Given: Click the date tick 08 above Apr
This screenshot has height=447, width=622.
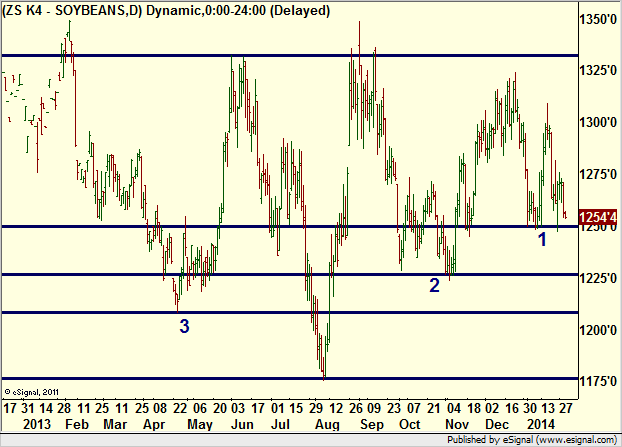Looking at the screenshot, I should coord(160,408).
